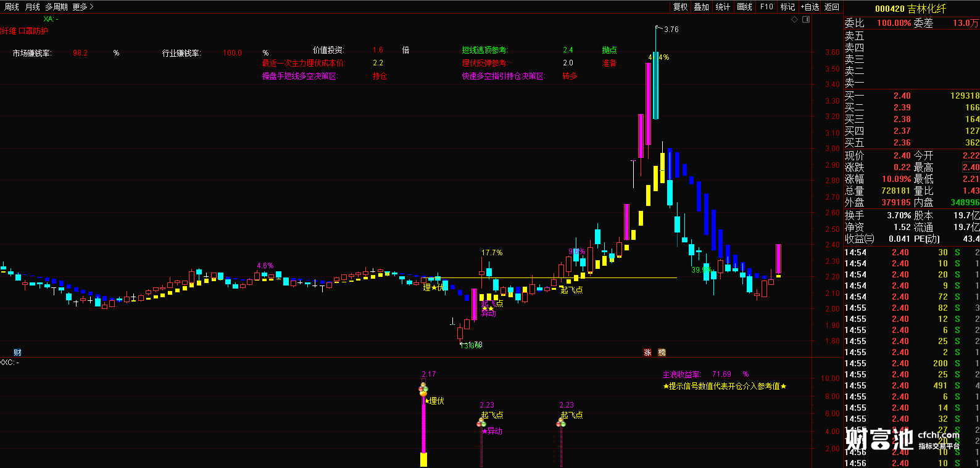Open the 叠加 overlay menu
The image size is (980, 468).
click(x=701, y=7)
